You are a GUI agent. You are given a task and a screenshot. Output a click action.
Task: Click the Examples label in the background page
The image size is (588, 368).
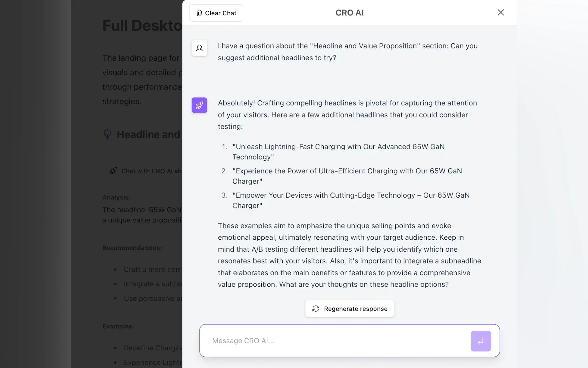click(x=118, y=326)
